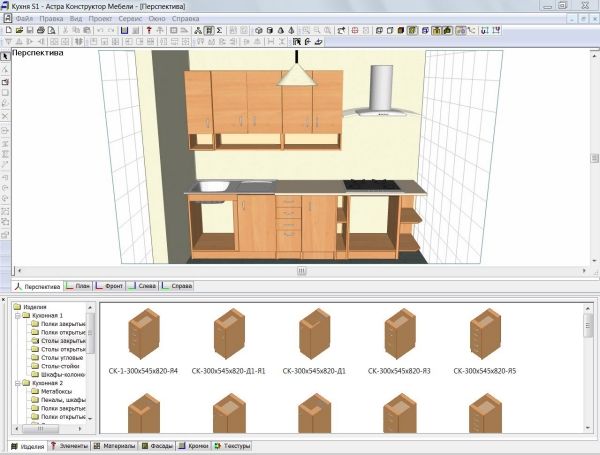Switch to the План view tab
The image size is (600, 455).
81,286
